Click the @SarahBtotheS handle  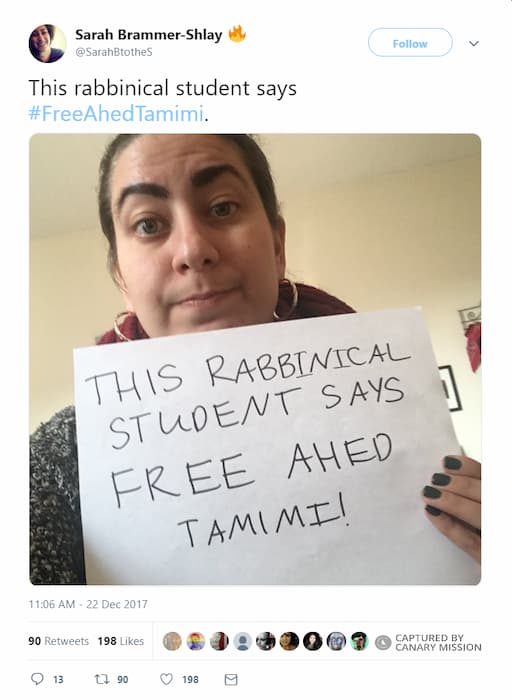114,52
